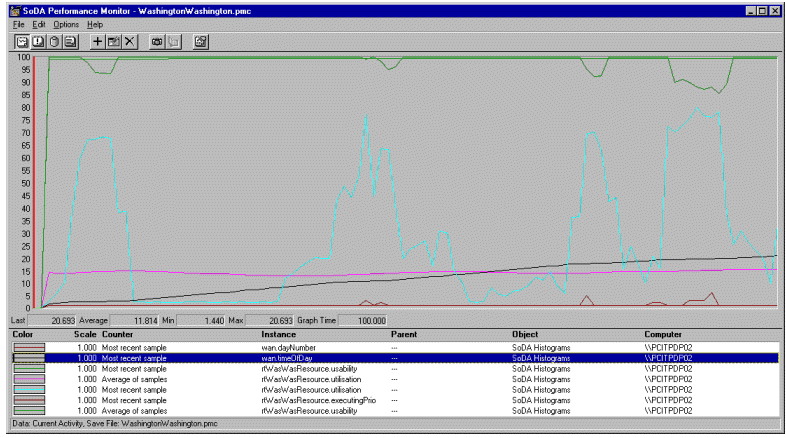This screenshot has height=438, width=786.
Task: Click magenta swatch of Average utilisation row
Action: (x=29, y=379)
